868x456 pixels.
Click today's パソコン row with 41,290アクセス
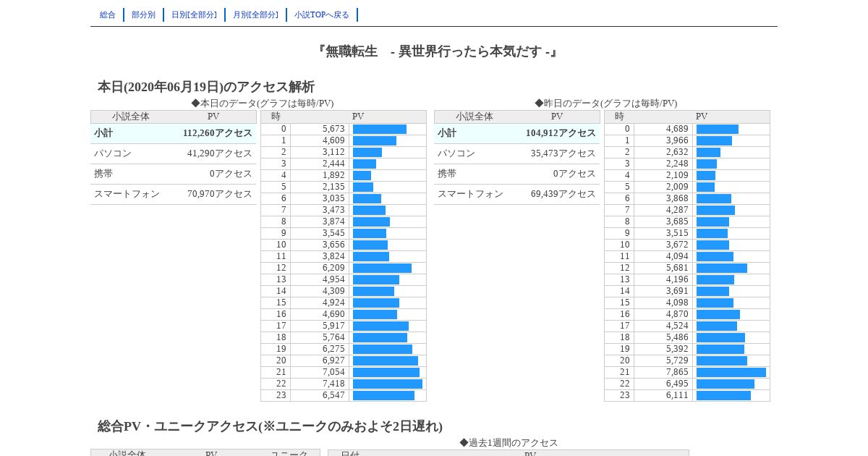coord(174,153)
